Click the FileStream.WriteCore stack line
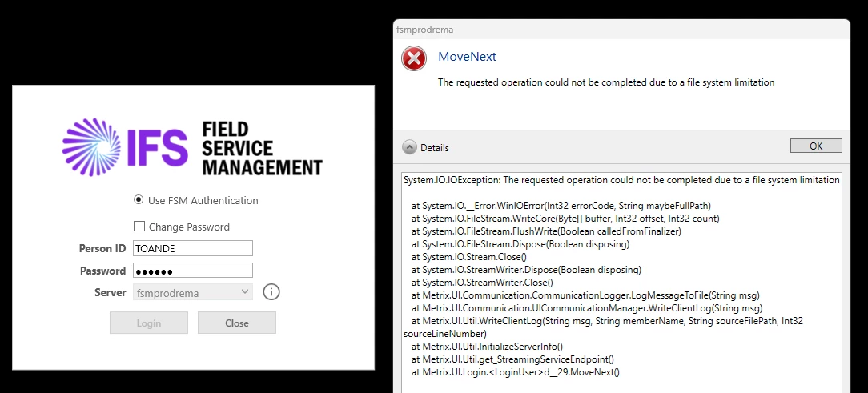Image resolution: width=868 pixels, height=393 pixels. click(565, 218)
